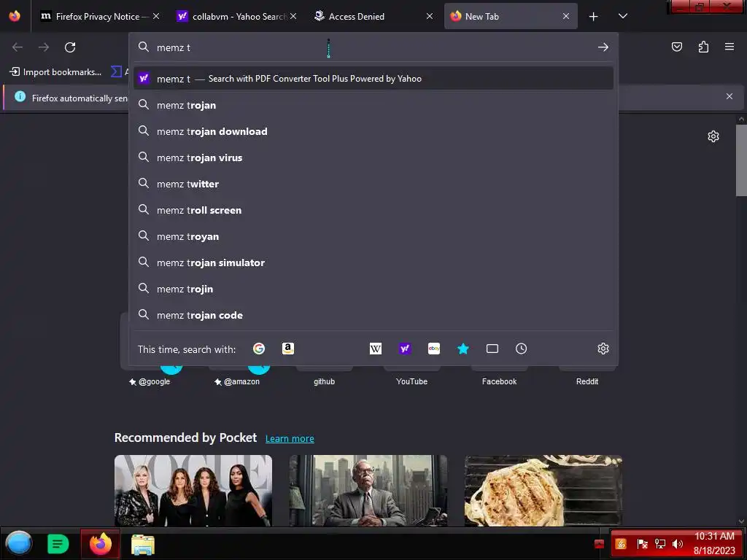The image size is (747, 560).
Task: Click the page vertical scrollbar thumb
Action: 741,160
